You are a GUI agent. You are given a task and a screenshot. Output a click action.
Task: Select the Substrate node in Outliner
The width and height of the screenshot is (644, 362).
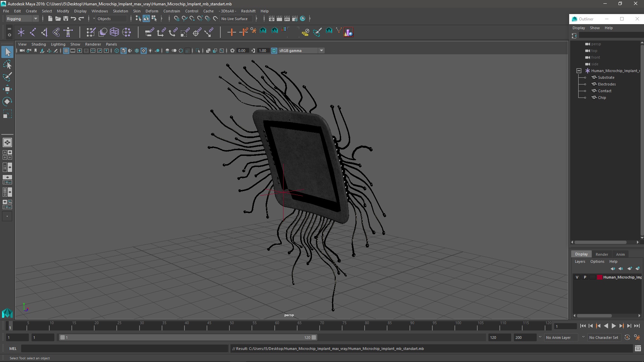pos(606,77)
